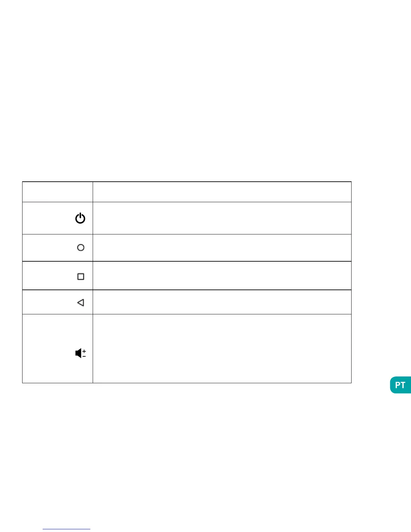The image size is (411, 532).
Task: Click the blue underlined link at page bottom
Action: coord(66,529)
